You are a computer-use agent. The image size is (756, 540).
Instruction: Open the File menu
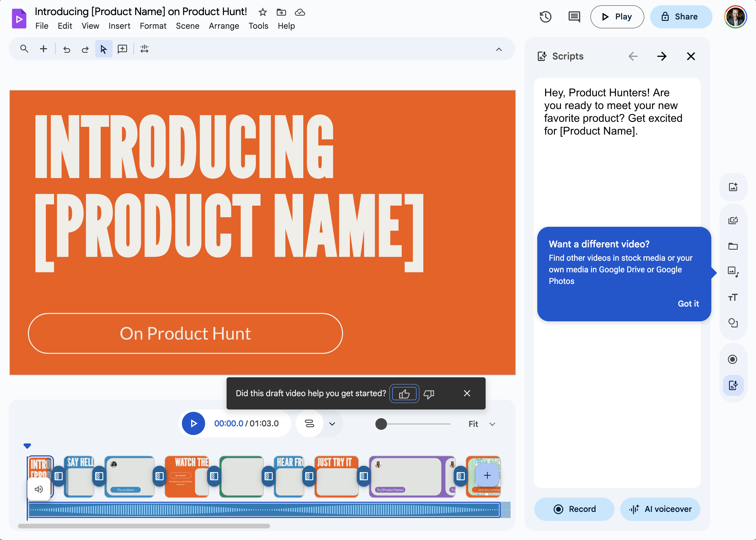pos(42,26)
